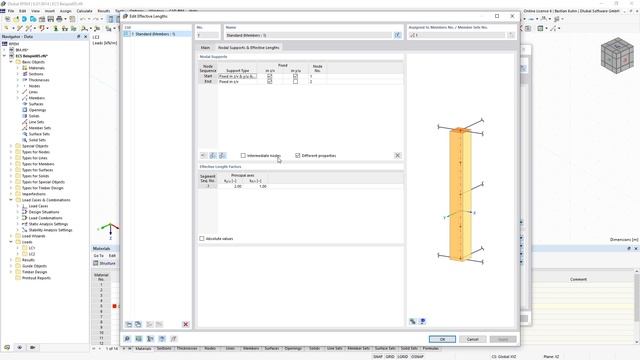The height and width of the screenshot is (360, 640).
Task: Open the Go To menu in the Materials table
Action: pyautogui.click(x=98, y=256)
